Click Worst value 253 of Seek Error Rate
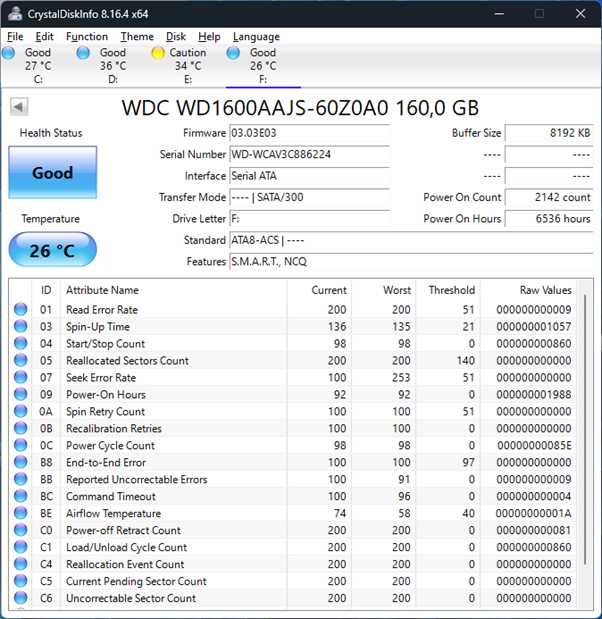This screenshot has height=619, width=602. [401, 377]
